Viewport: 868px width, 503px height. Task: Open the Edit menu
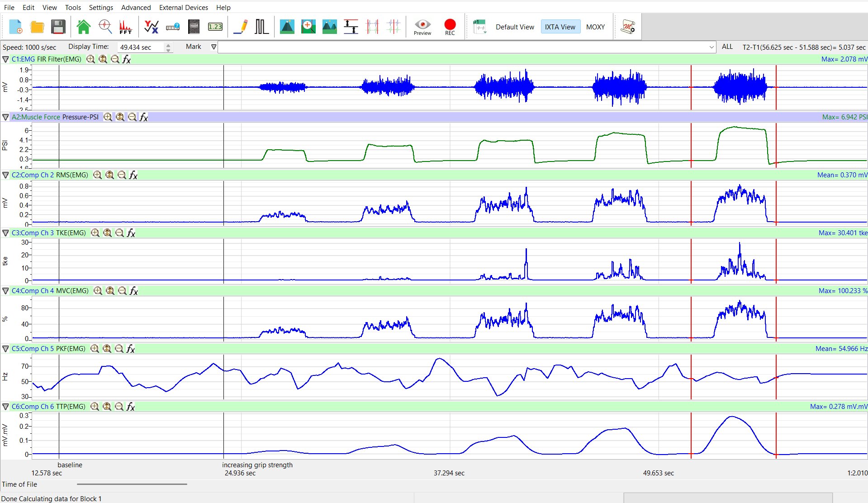click(x=28, y=7)
